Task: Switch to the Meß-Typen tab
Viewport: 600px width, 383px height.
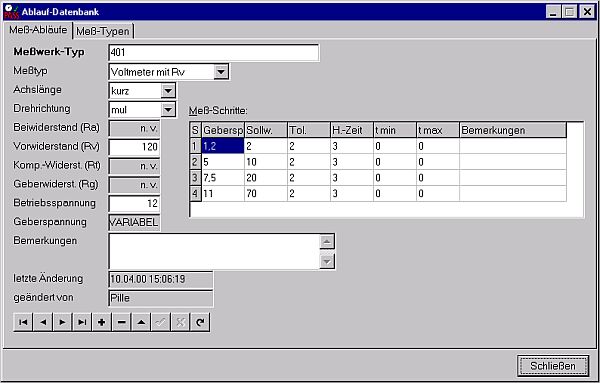Action: (103, 31)
